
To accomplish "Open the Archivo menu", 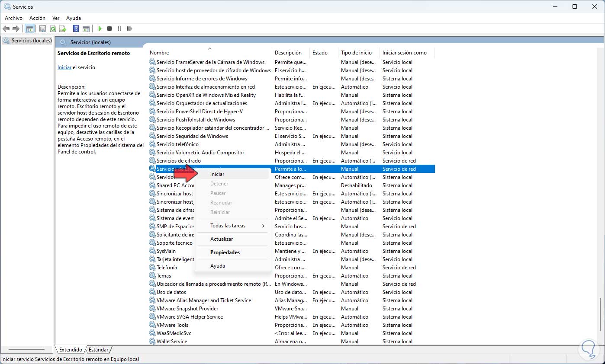I will [13, 18].
